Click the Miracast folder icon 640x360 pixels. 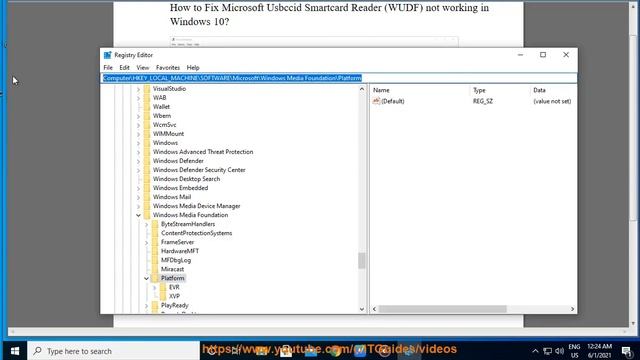click(155, 269)
